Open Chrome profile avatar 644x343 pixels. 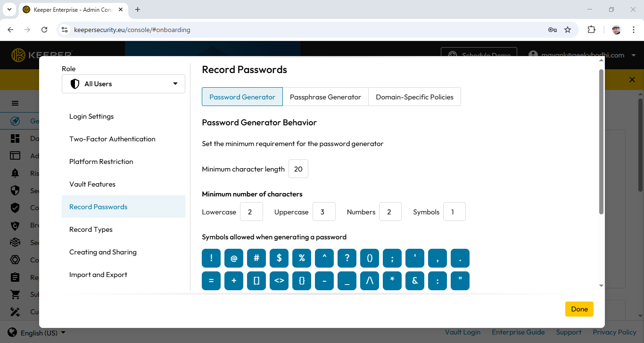[x=616, y=30]
